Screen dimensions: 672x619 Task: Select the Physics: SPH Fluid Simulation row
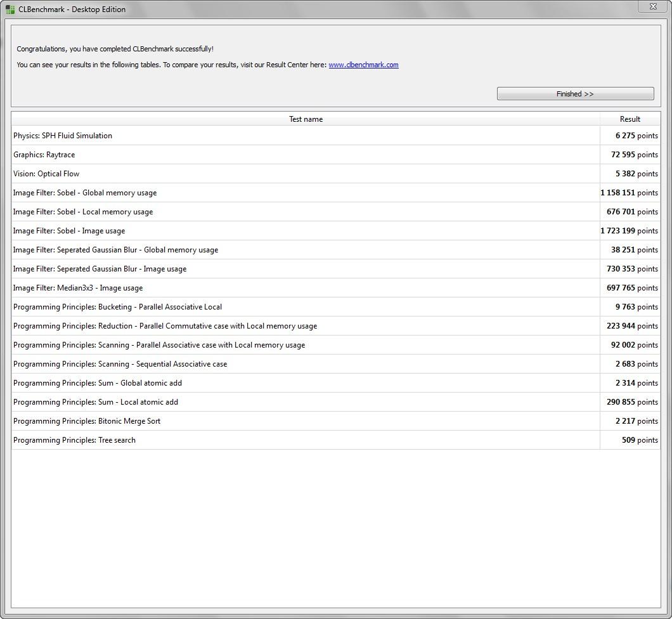63,136
